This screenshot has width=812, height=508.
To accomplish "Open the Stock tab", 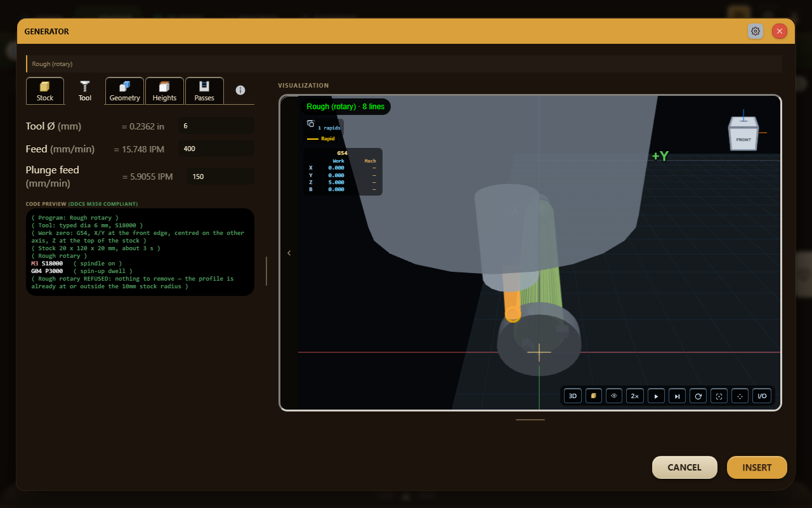I will click(x=45, y=91).
